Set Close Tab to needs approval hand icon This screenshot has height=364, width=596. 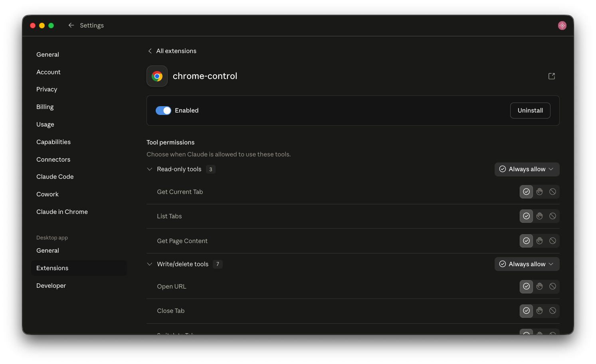point(539,311)
